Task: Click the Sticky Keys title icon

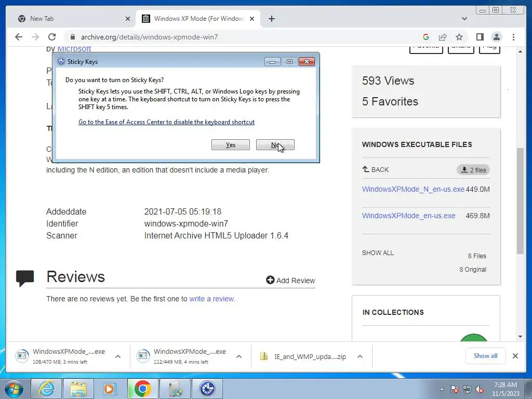Action: click(x=61, y=61)
